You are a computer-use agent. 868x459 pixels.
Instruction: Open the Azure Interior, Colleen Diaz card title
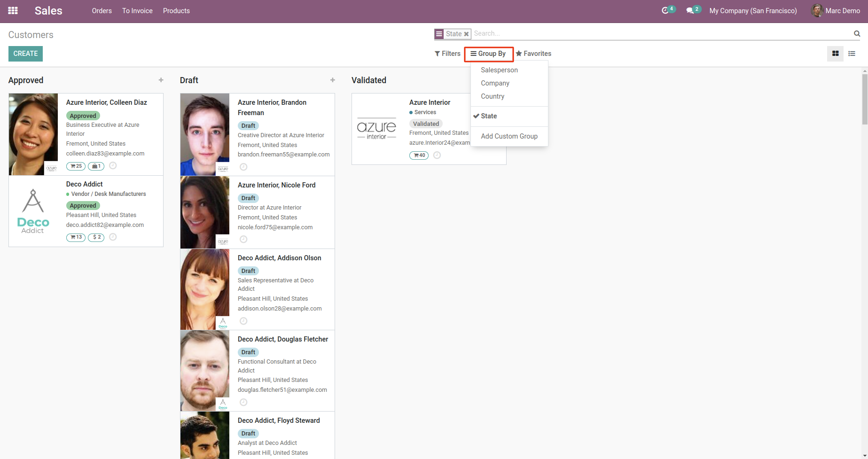tap(107, 102)
